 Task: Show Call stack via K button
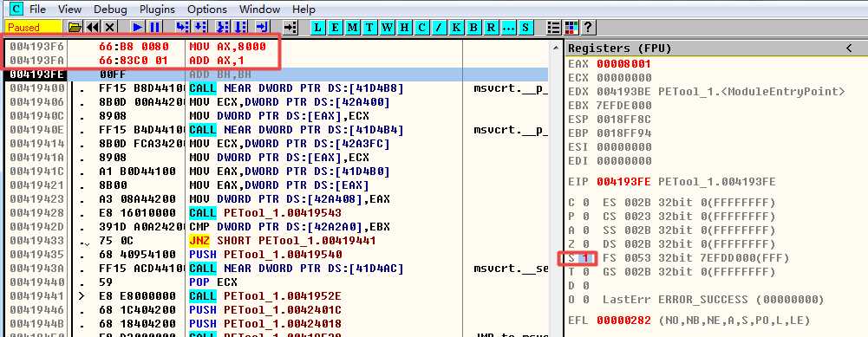[x=457, y=27]
